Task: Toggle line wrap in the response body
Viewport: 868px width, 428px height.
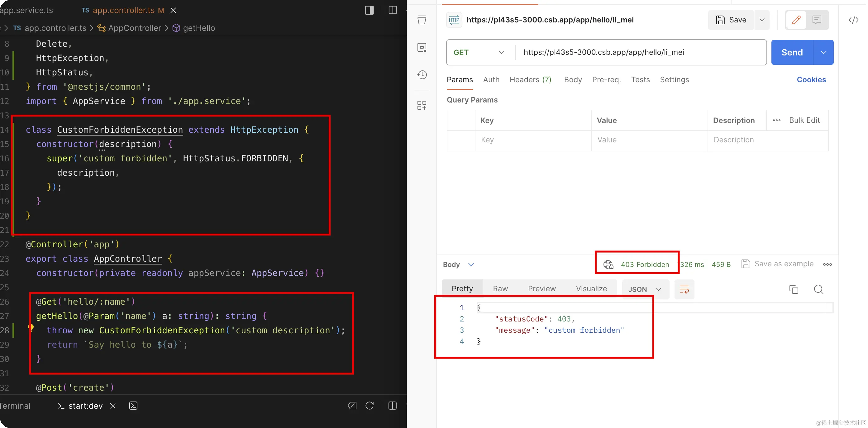Action: tap(684, 289)
